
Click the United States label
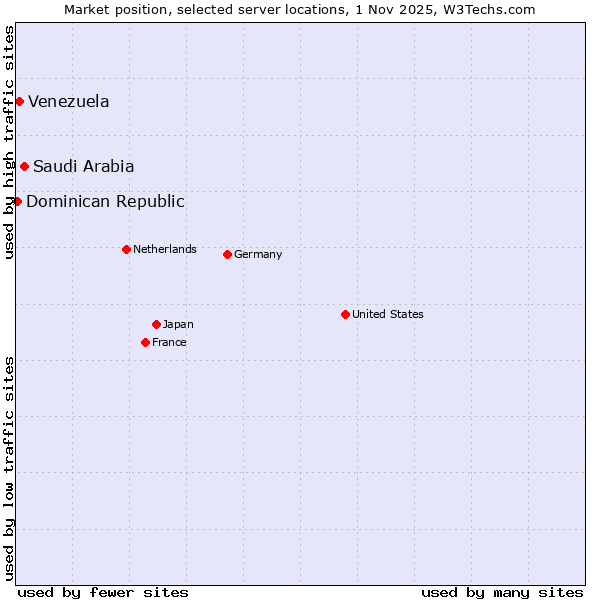tap(387, 314)
